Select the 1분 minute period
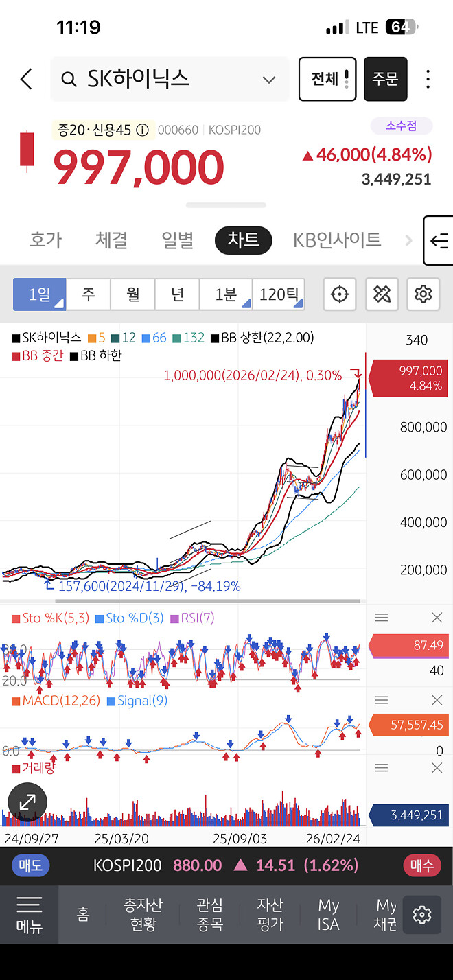 click(x=226, y=294)
